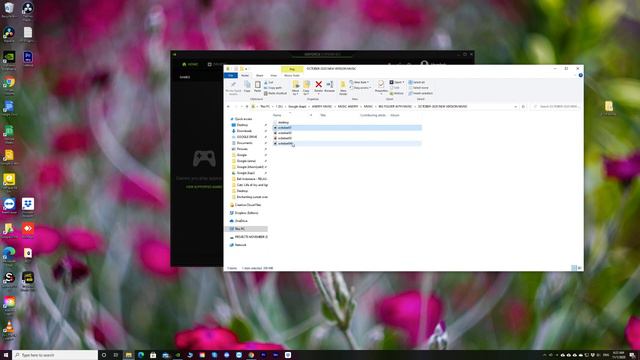
Task: Select Downloads in navigation pane
Action: (x=244, y=131)
